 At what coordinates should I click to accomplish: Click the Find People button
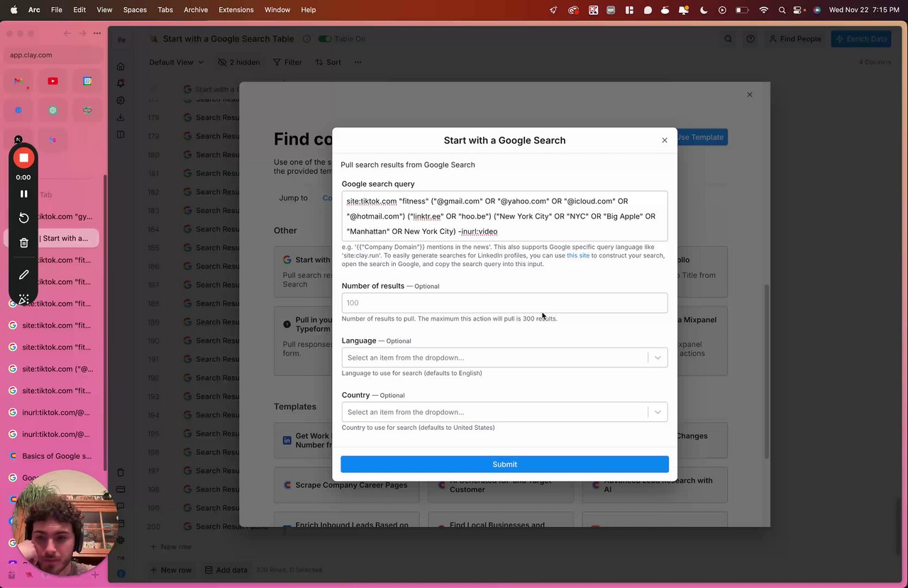[795, 39]
